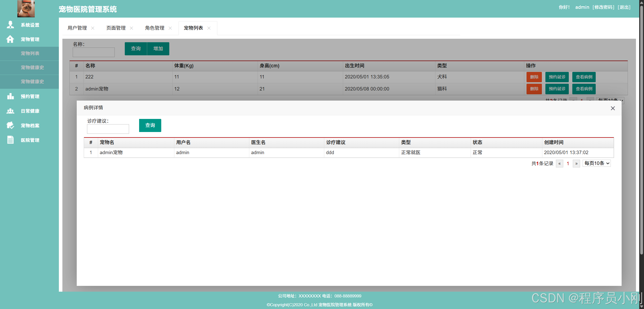Image resolution: width=644 pixels, height=309 pixels.
Task: Click the 退出 logout link
Action: point(624,7)
